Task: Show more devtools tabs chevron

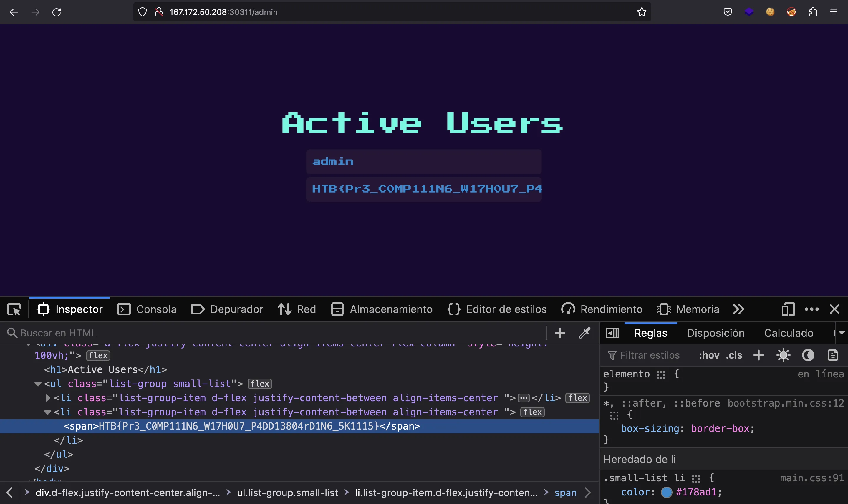Action: 738,309
